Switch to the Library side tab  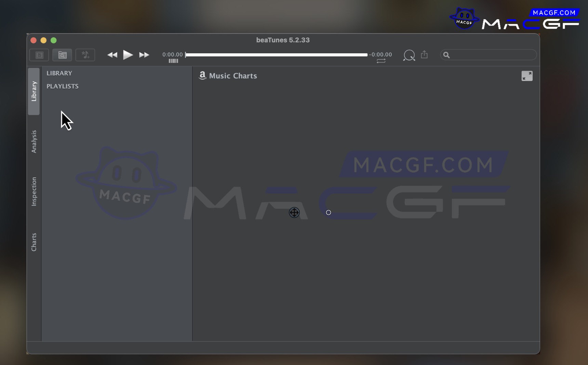pyautogui.click(x=34, y=91)
